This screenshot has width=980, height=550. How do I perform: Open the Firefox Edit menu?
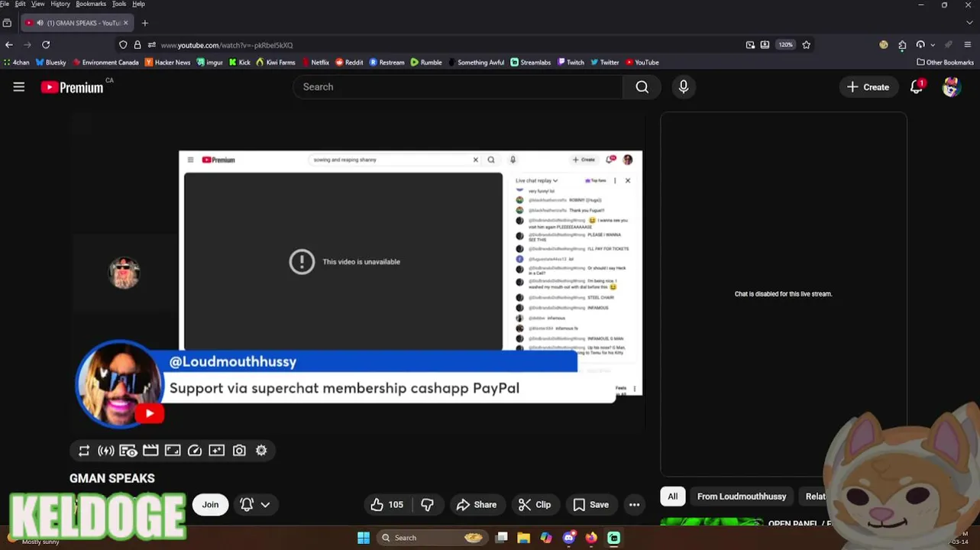coord(20,4)
